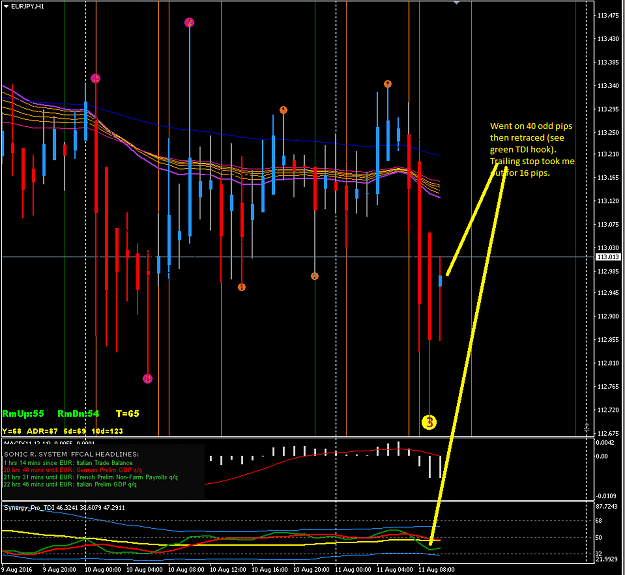Click the MACD scale value -0.0109
The image size is (625, 575).
[607, 496]
